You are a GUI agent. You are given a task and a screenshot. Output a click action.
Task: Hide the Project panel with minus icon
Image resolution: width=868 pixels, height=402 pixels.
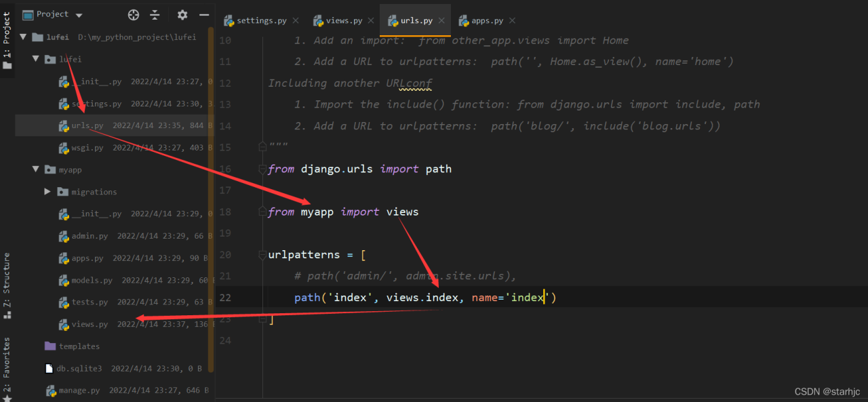(x=203, y=14)
